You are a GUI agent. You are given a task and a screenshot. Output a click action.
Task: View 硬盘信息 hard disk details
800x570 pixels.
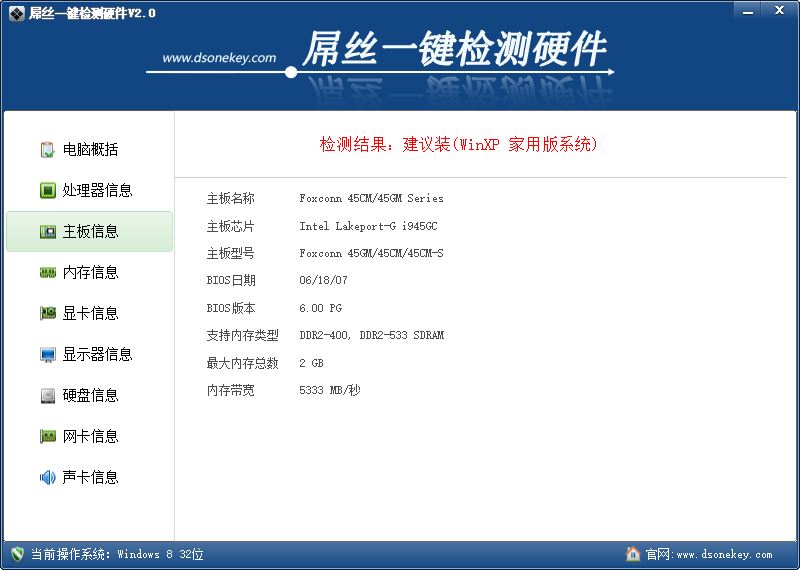(x=89, y=395)
